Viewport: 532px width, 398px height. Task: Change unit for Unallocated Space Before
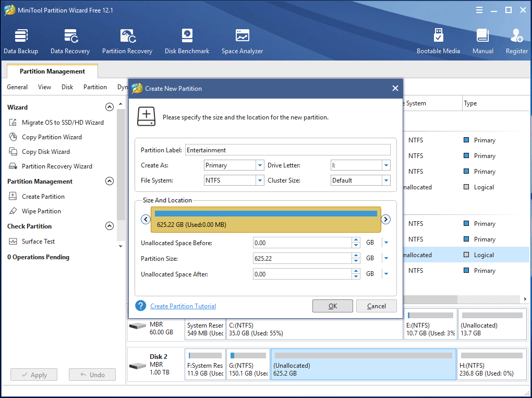(386, 243)
